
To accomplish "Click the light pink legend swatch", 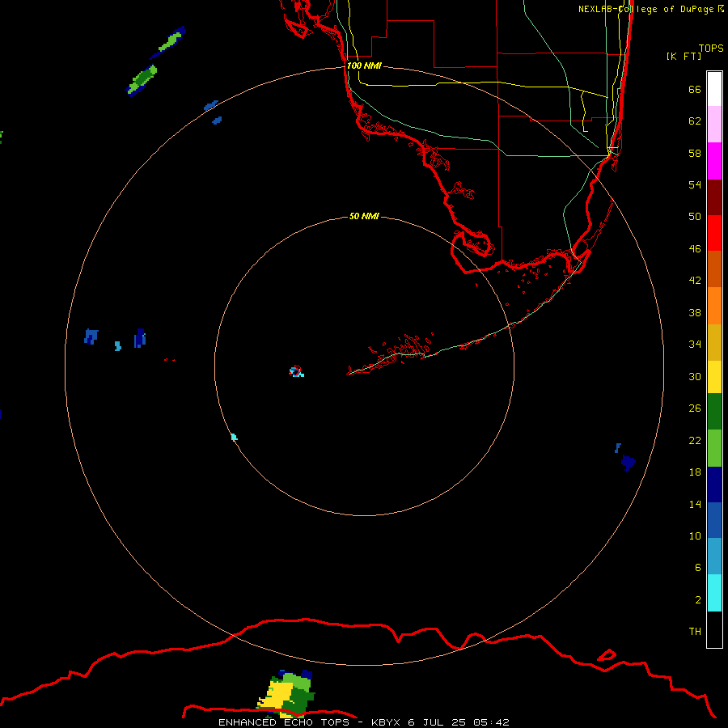I will (714, 125).
